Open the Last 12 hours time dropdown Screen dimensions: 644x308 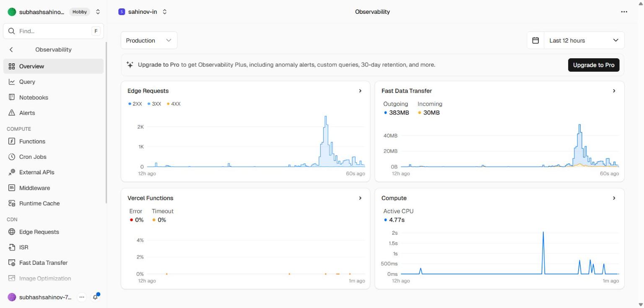pyautogui.click(x=584, y=41)
